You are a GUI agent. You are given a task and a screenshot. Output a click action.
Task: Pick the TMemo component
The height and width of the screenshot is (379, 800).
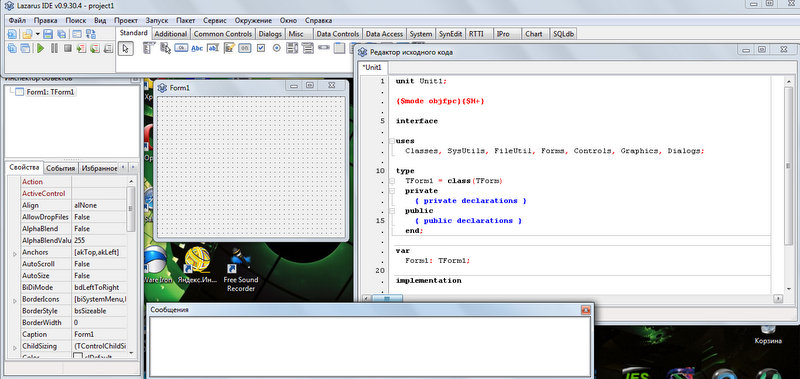(229, 48)
